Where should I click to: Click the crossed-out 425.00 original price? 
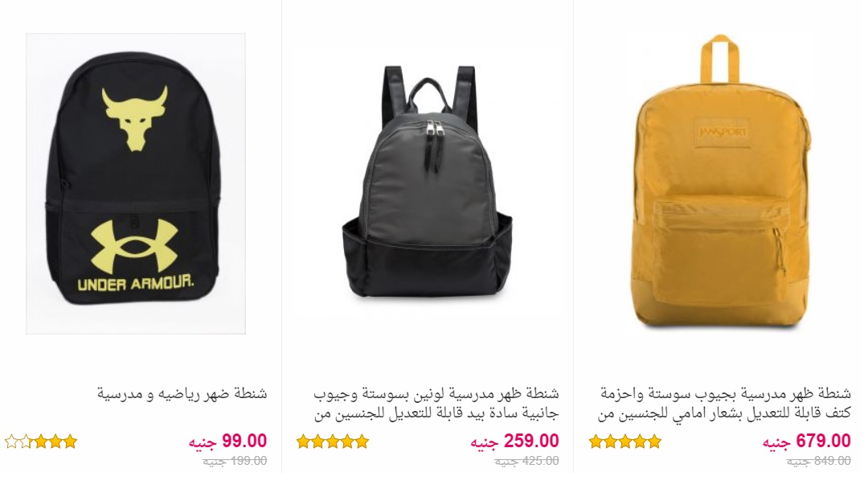point(527,461)
